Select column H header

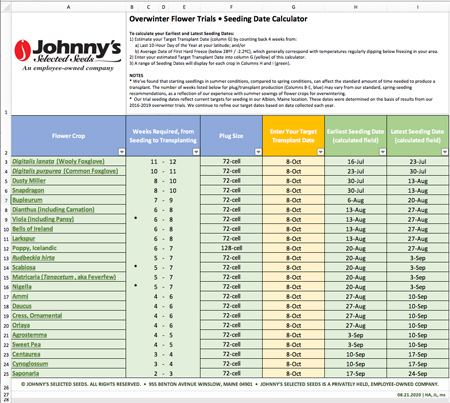(355, 7)
